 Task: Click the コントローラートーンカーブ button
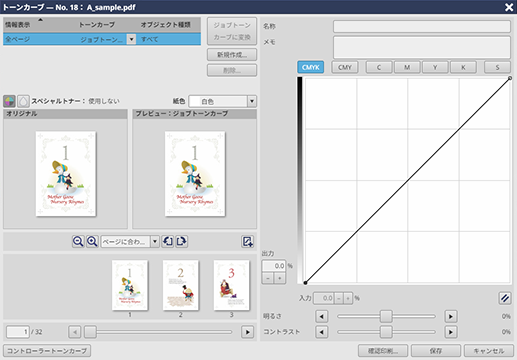click(x=47, y=351)
